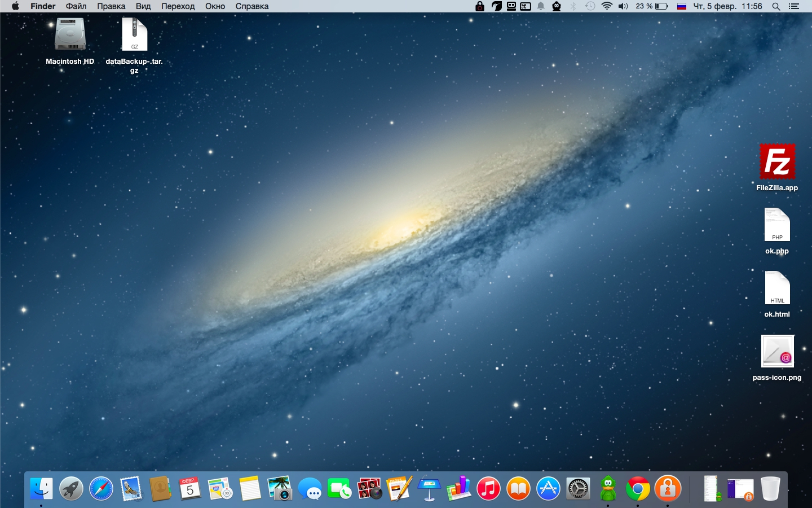Open Safari from the Dock

tap(101, 489)
